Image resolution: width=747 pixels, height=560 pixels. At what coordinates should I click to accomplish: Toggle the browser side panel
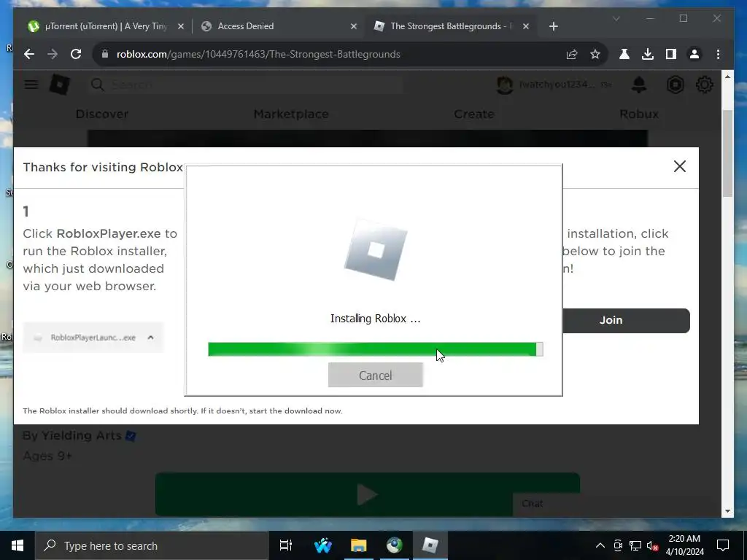coord(671,54)
